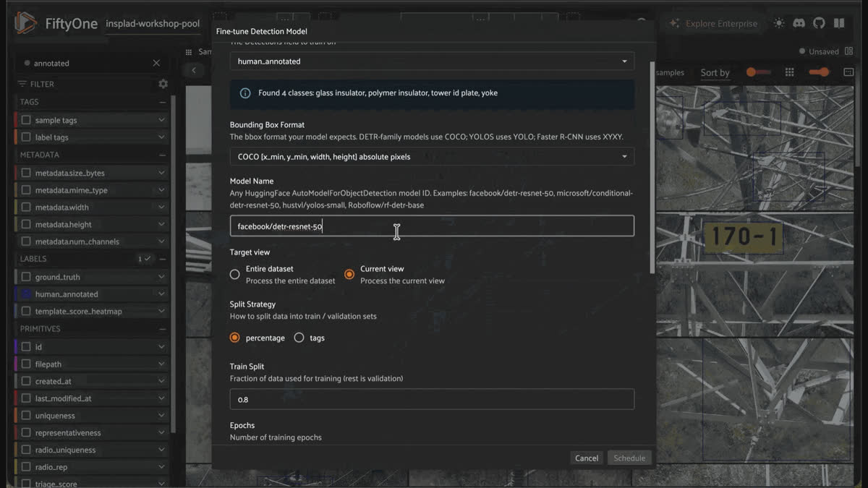The height and width of the screenshot is (488, 868).
Task: Open the docs book icon
Action: 839,23
